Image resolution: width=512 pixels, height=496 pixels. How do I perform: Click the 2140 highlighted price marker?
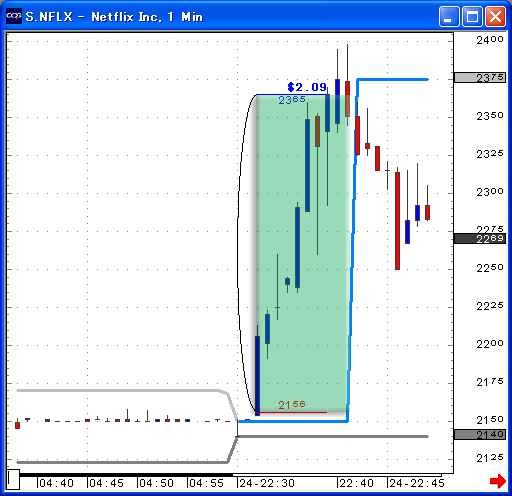[480, 434]
